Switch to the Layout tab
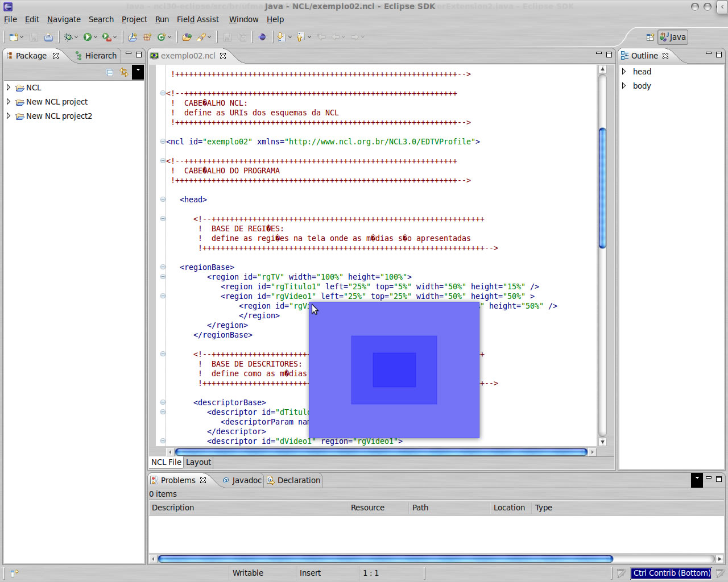The width and height of the screenshot is (728, 582). pyautogui.click(x=198, y=462)
